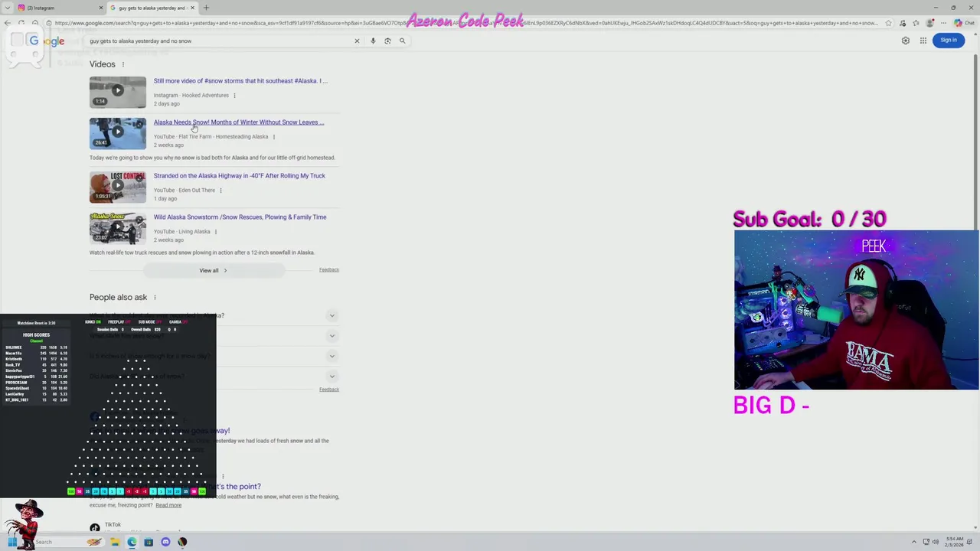Open File Explorer from the taskbar

point(115,542)
